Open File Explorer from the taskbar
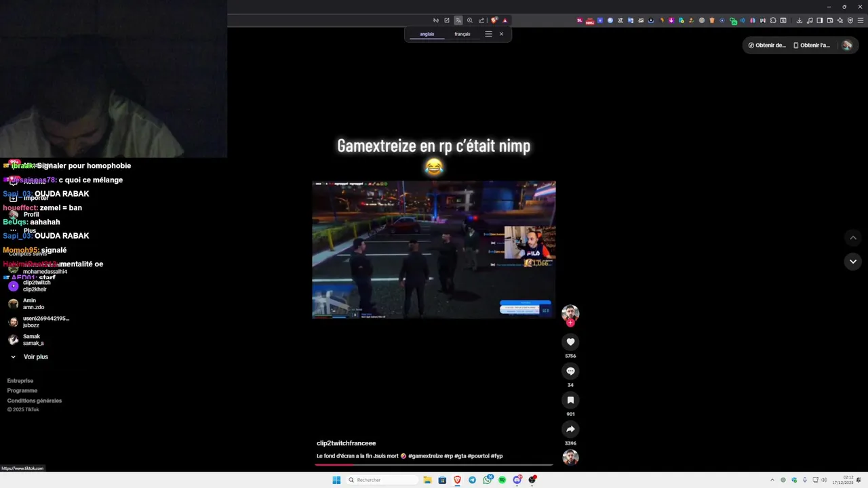The width and height of the screenshot is (868, 488). pos(427,480)
